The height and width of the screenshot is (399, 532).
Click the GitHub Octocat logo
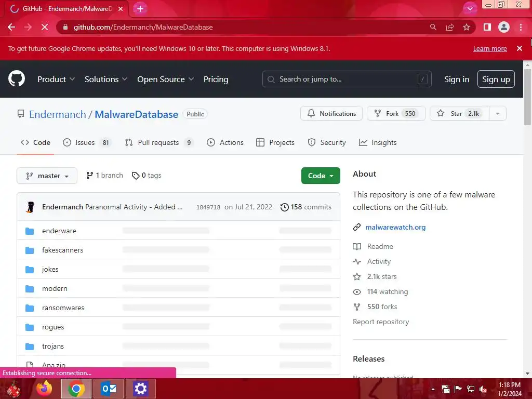pyautogui.click(x=17, y=79)
